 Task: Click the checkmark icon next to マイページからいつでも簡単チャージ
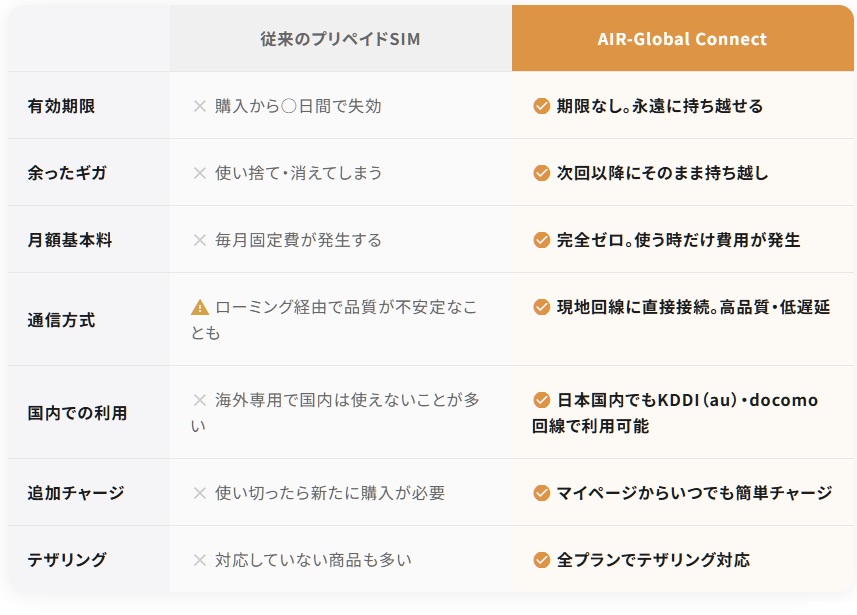(542, 493)
